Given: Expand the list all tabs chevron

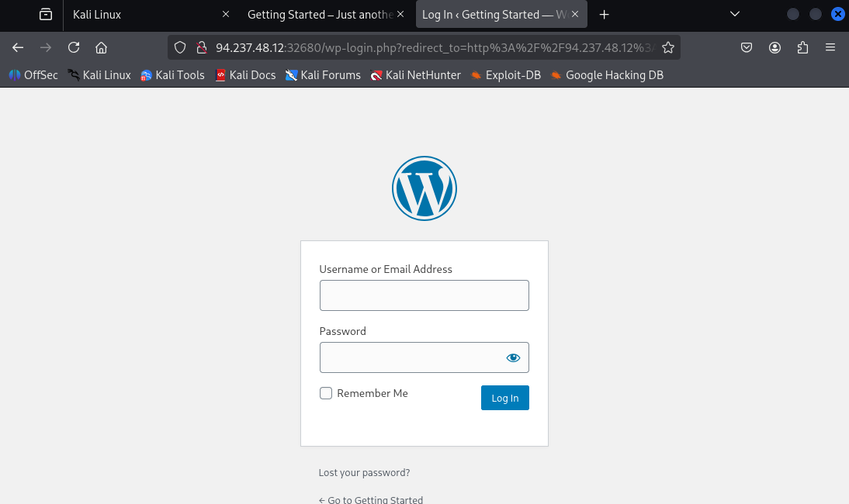Looking at the screenshot, I should pos(735,14).
